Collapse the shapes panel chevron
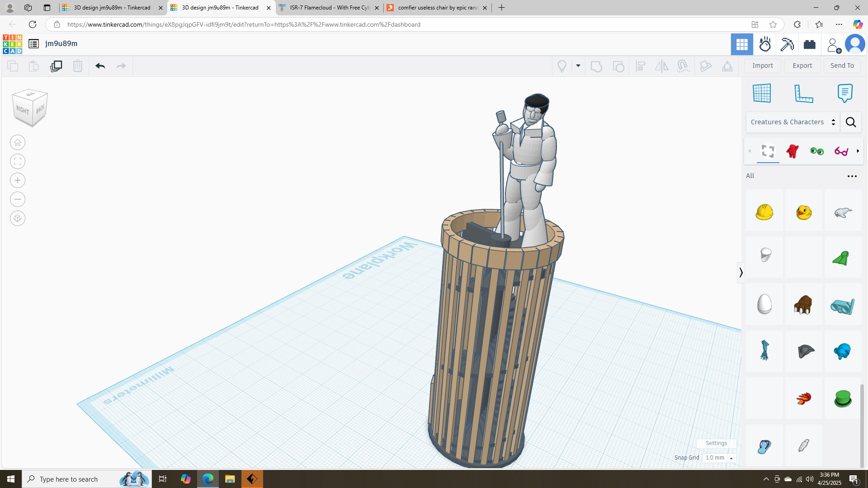868x488 pixels. 741,272
